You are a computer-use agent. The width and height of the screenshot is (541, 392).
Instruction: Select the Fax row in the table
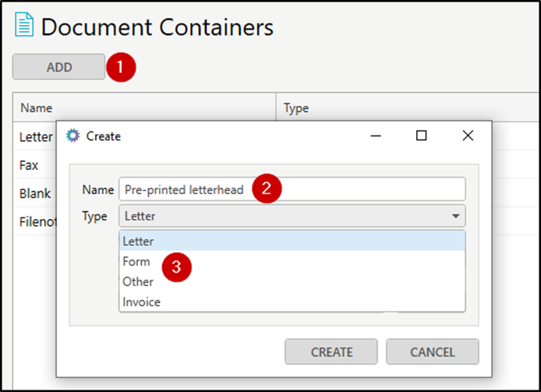tap(30, 165)
